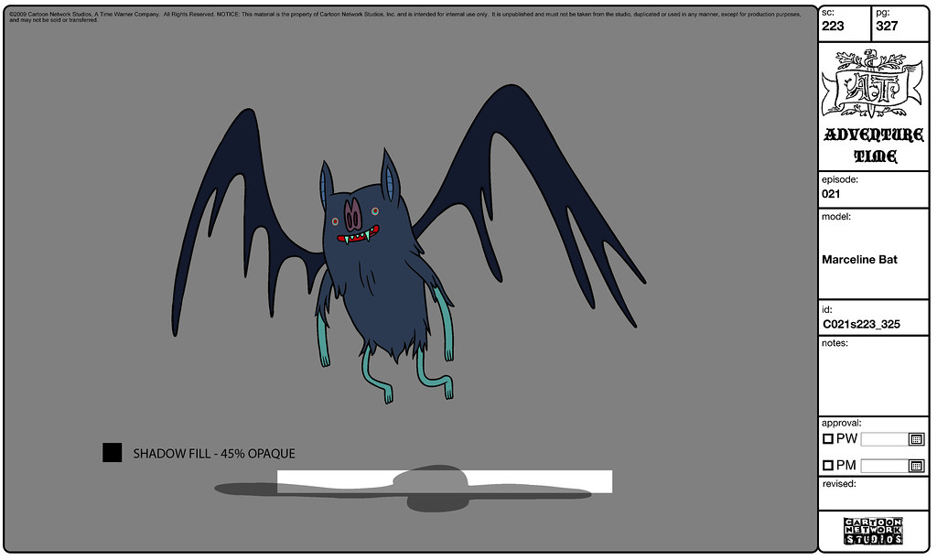The image size is (937, 560).
Task: Toggle the shadow fill opacity marker
Action: pyautogui.click(x=113, y=451)
